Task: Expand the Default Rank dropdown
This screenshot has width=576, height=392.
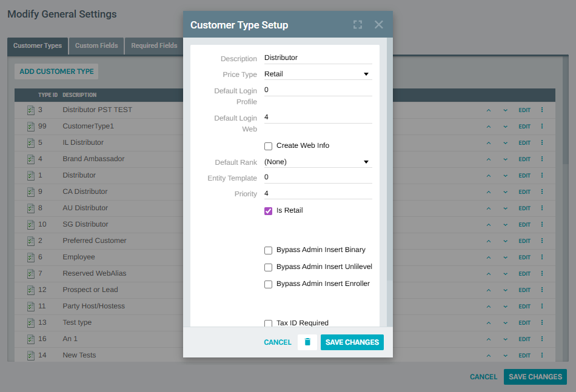Action: (x=317, y=162)
